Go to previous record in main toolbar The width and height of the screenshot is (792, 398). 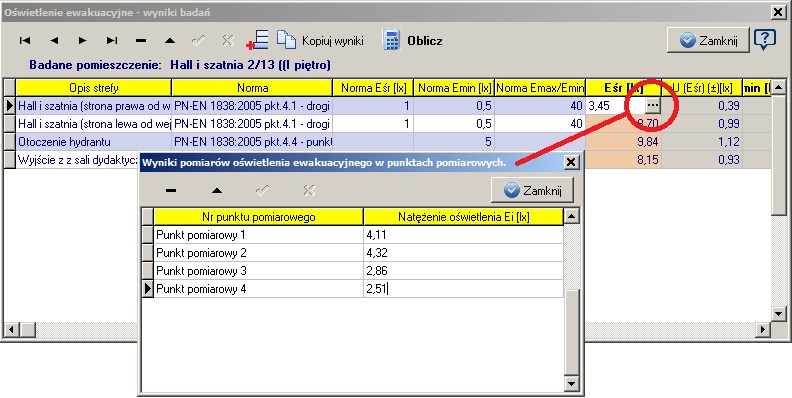coord(54,40)
